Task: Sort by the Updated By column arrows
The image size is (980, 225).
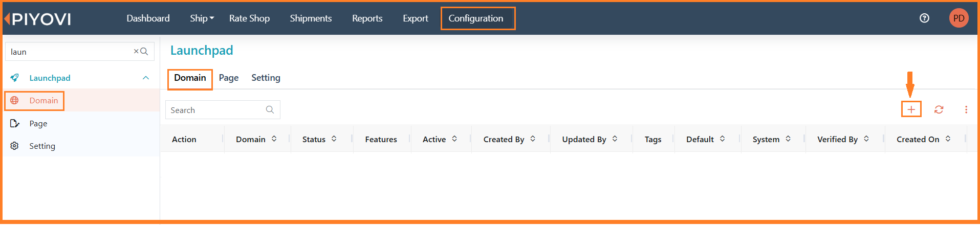Action: 615,139
